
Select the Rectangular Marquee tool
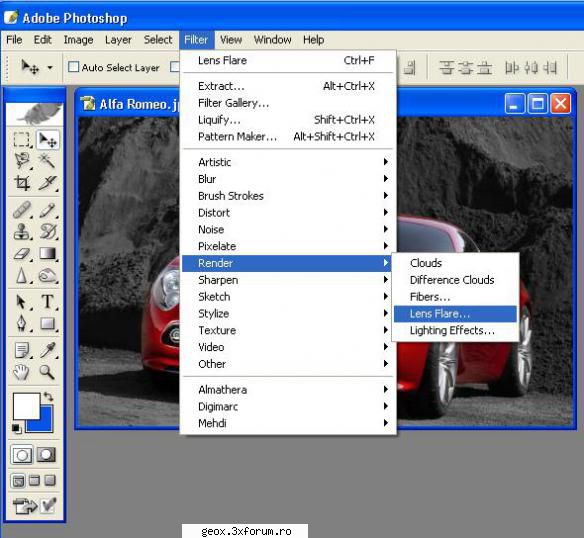point(22,140)
